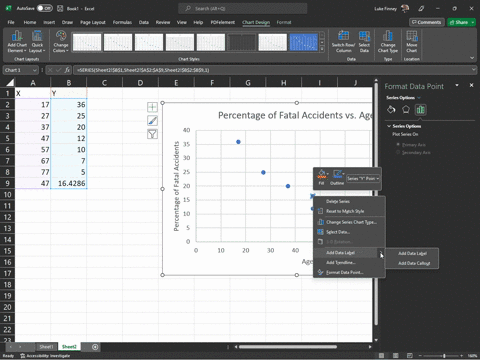The image size is (480, 360).
Task: Click the formula bar SERIES text
Action: pyautogui.click(x=143, y=70)
